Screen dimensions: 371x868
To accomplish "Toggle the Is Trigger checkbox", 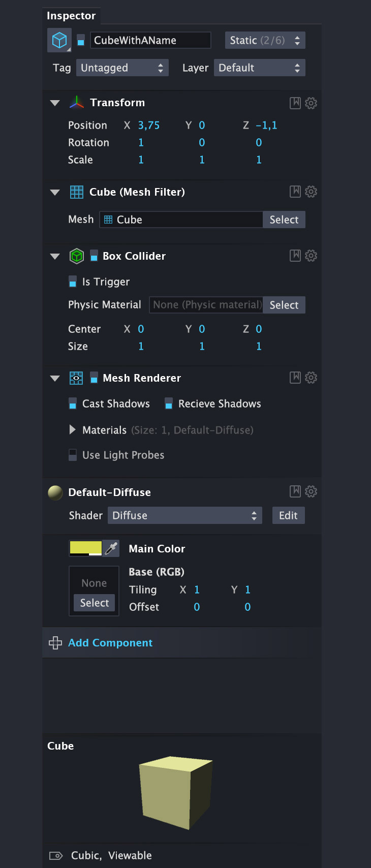I will (73, 282).
